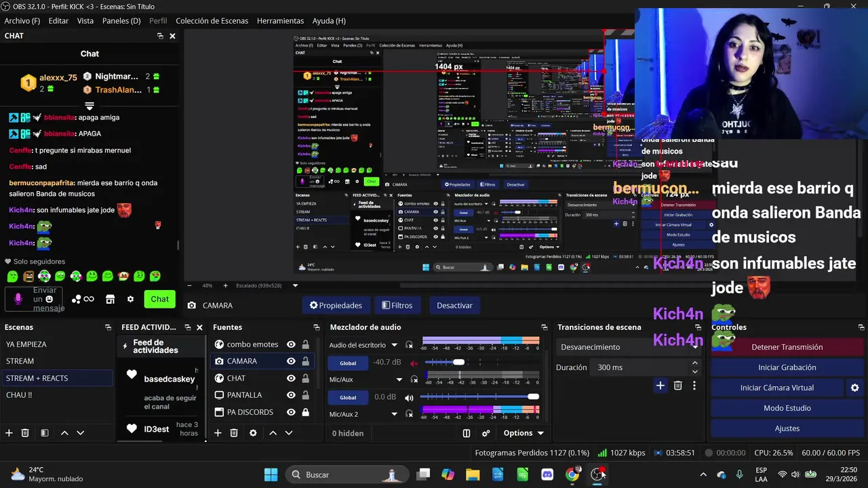This screenshot has width=868, height=488.
Task: Open Filtros for the selected source
Action: (397, 306)
